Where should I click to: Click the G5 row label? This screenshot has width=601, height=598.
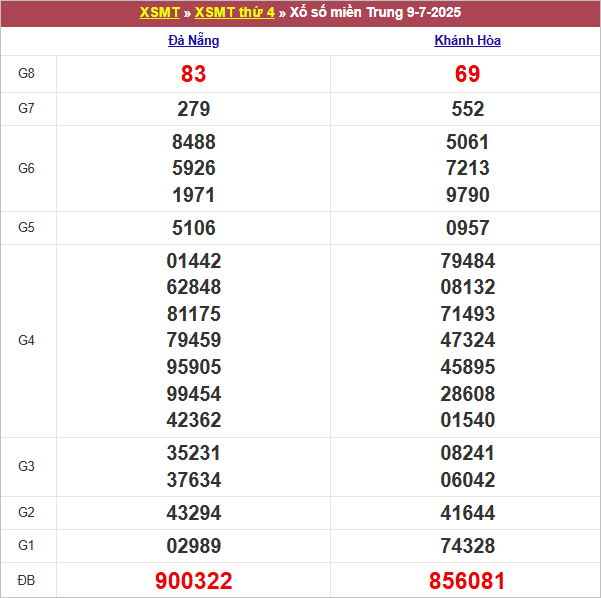pos(26,227)
